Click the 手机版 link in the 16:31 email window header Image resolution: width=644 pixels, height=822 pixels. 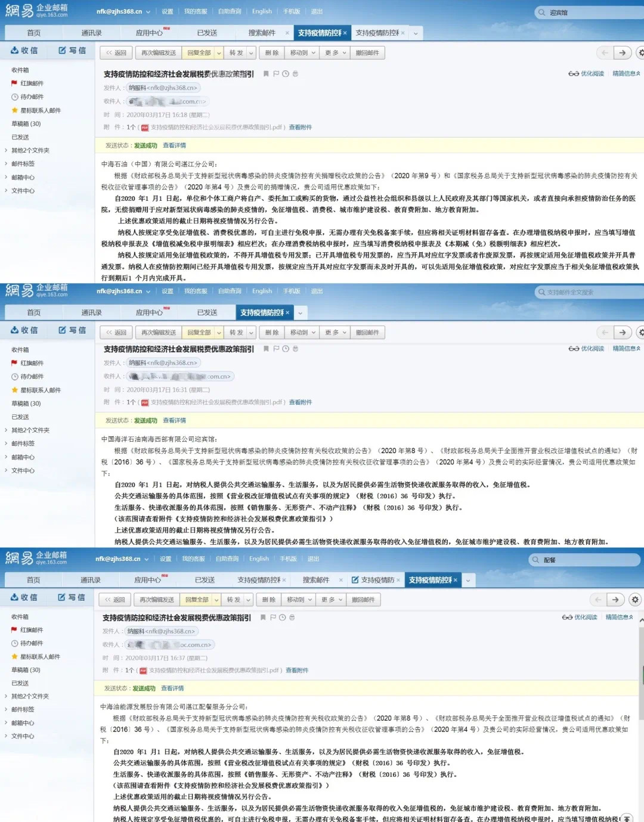[292, 291]
